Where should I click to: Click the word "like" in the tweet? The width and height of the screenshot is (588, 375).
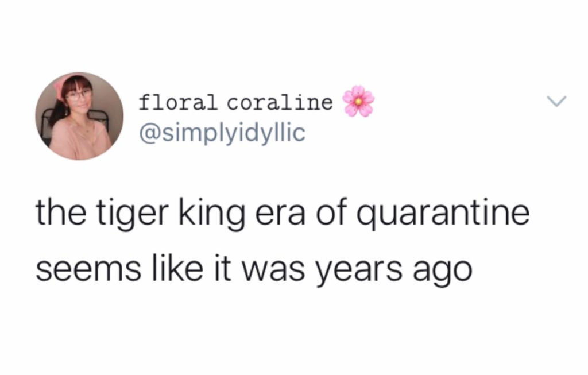[177, 268]
